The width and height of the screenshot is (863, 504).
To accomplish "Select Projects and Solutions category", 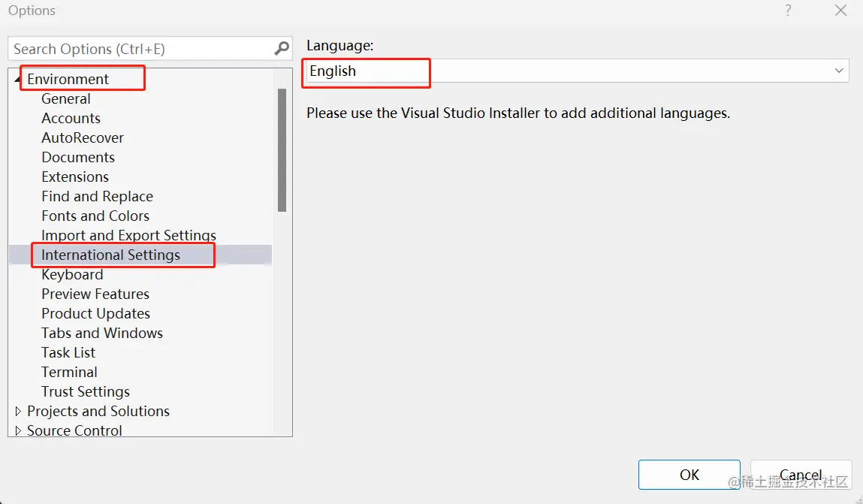I will (98, 411).
